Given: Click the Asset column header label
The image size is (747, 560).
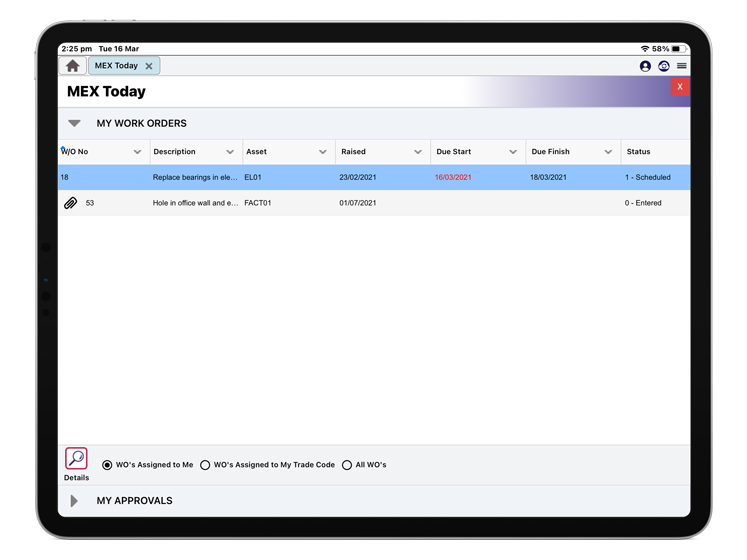Looking at the screenshot, I should (256, 152).
